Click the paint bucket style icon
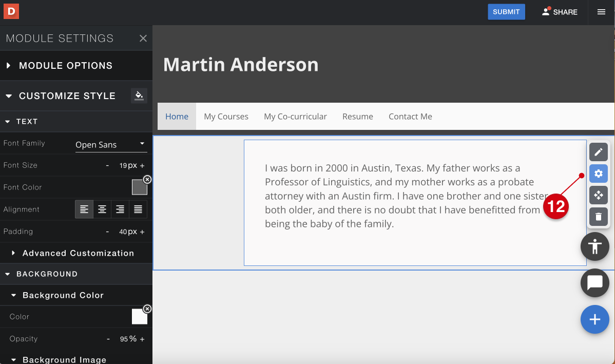Viewport: 615px width, 364px height. [x=139, y=95]
